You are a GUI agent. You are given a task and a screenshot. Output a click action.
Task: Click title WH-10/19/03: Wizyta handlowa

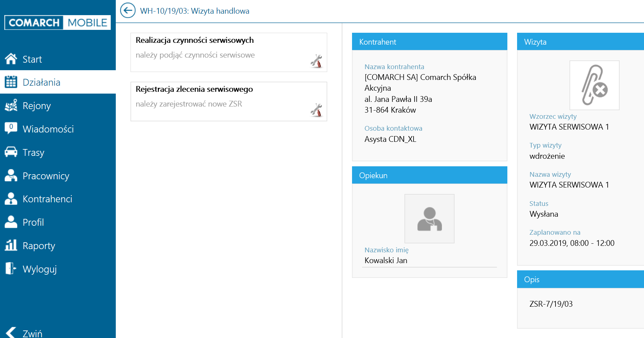(x=195, y=11)
